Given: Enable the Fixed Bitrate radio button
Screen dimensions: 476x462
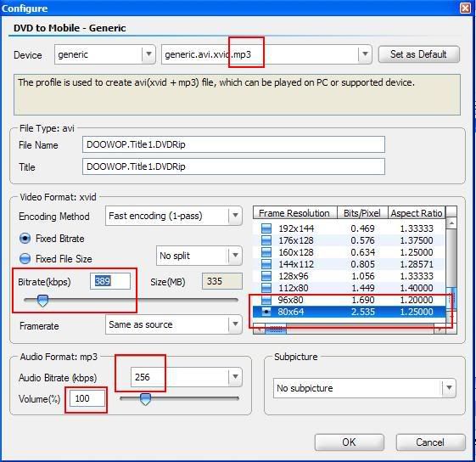Looking at the screenshot, I should [25, 239].
